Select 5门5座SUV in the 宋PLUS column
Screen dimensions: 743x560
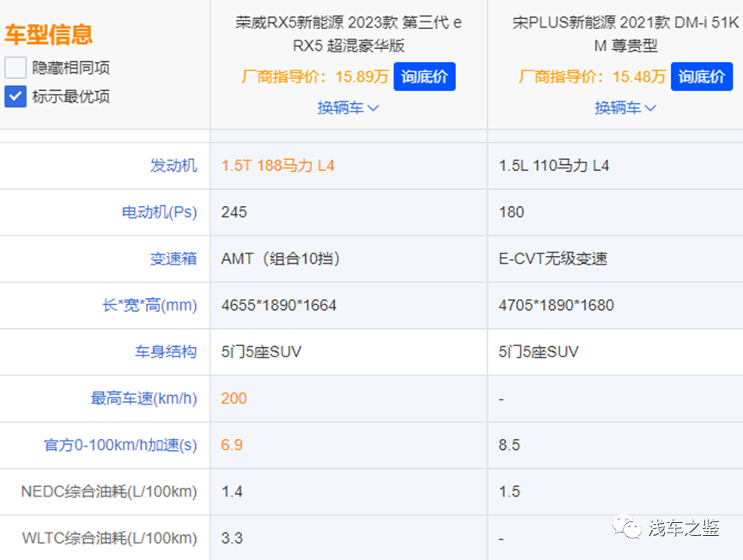pyautogui.click(x=539, y=351)
